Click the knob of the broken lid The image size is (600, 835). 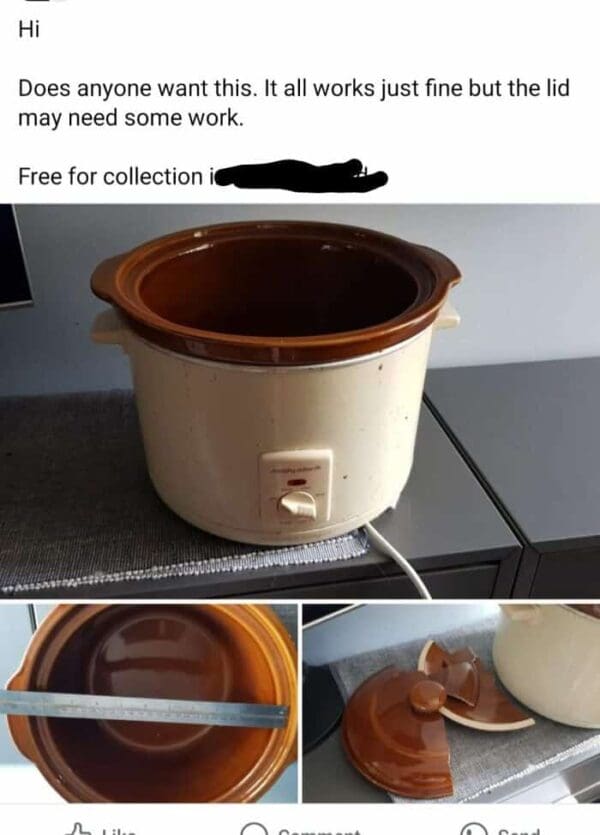coord(426,696)
